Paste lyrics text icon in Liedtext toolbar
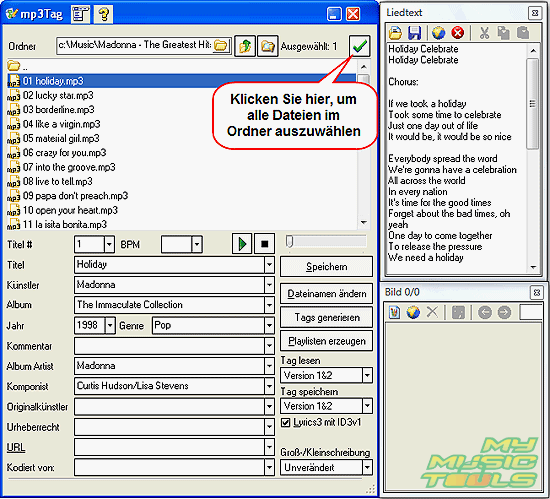The width and height of the screenshot is (550, 499). 523,33
